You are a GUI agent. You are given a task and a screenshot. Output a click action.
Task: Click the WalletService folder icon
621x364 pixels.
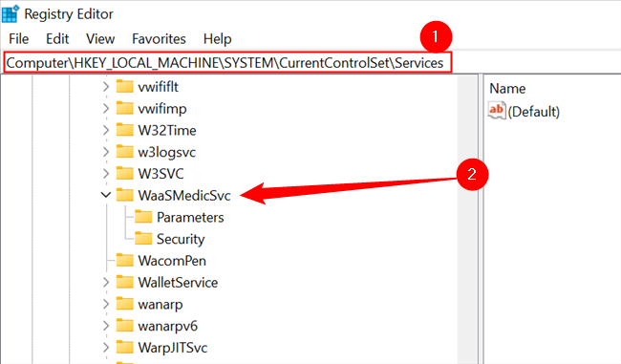pyautogui.click(x=125, y=283)
